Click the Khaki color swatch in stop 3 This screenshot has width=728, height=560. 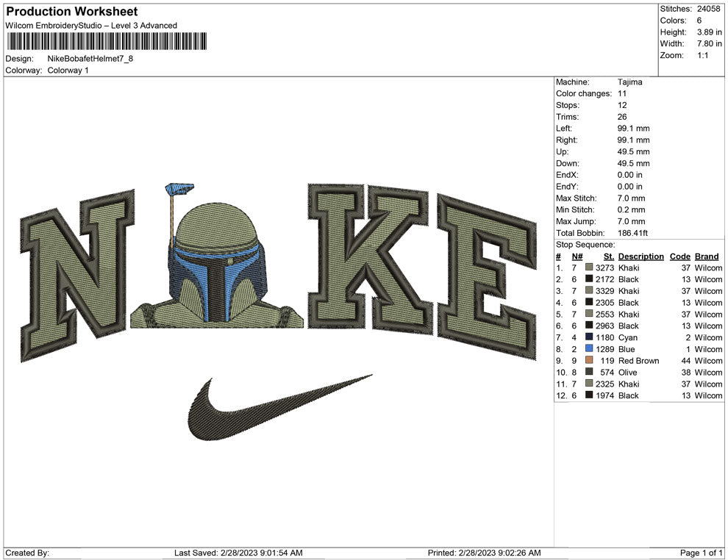(589, 290)
